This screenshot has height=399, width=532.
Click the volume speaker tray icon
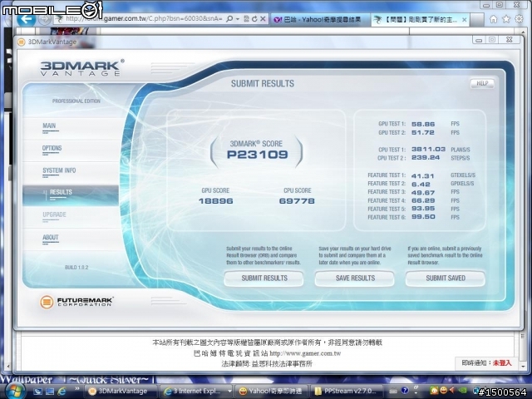pos(452,390)
